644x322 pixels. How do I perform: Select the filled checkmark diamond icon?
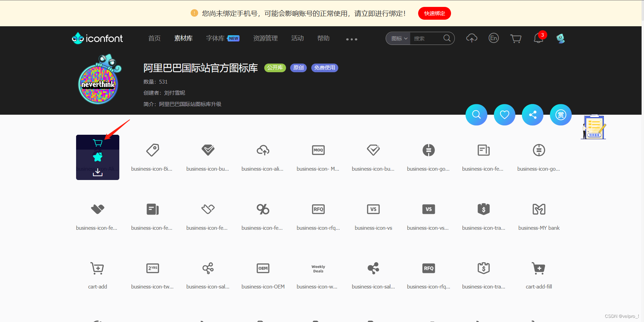pyautogui.click(x=208, y=150)
